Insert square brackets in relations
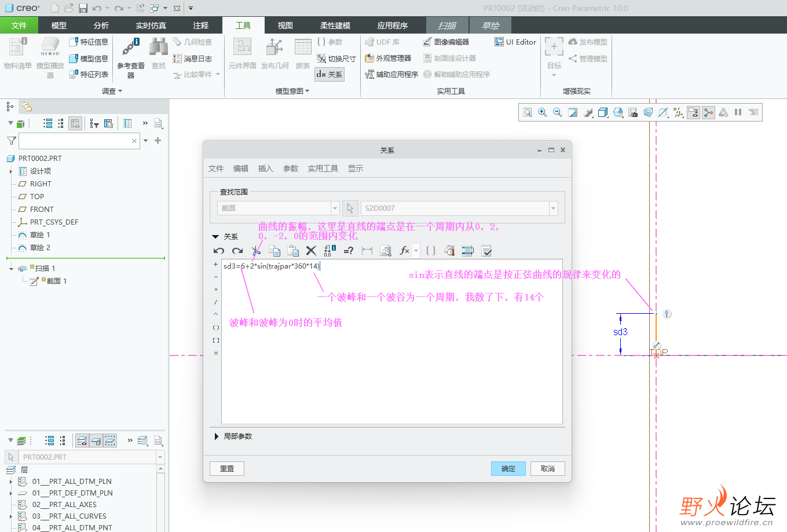787x532 pixels. 216,340
